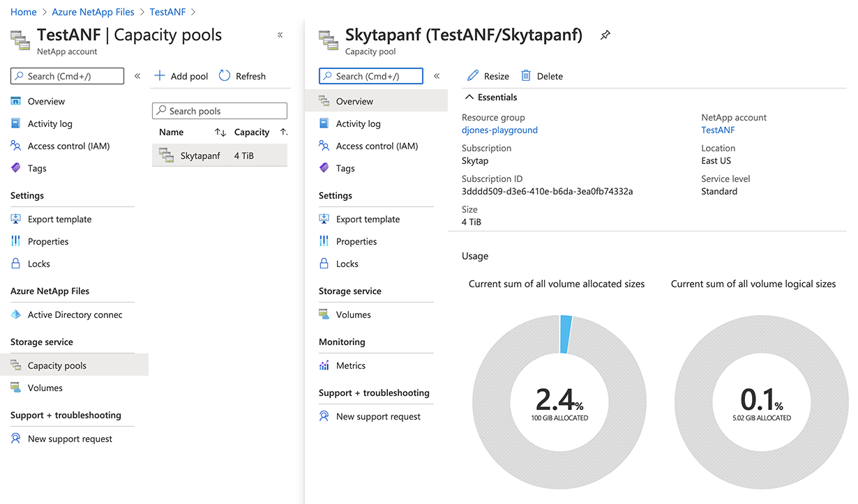
Task: Sort pools by the Capacity column arrow
Action: 283,132
